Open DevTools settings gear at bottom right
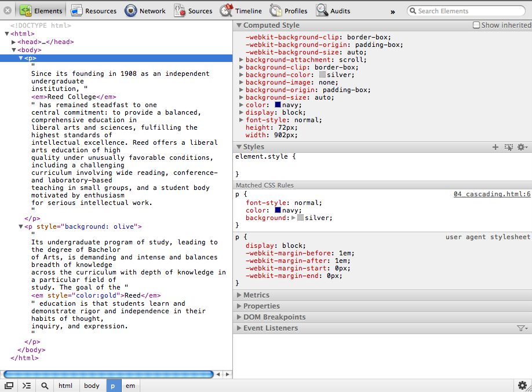 (522, 385)
